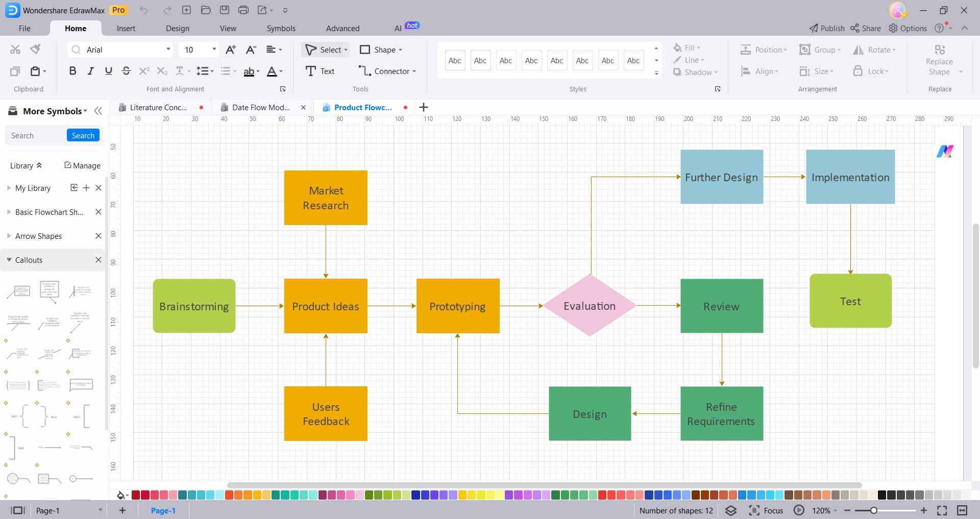
Task: Toggle Strikethrough formatting
Action: pyautogui.click(x=126, y=71)
